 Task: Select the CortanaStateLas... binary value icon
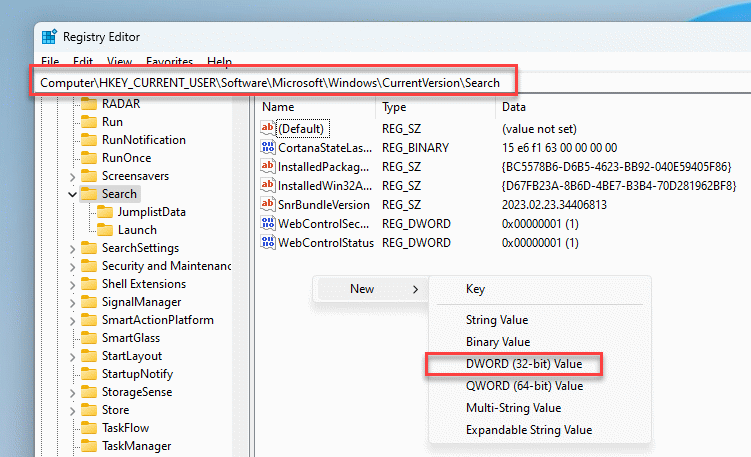[x=268, y=147]
